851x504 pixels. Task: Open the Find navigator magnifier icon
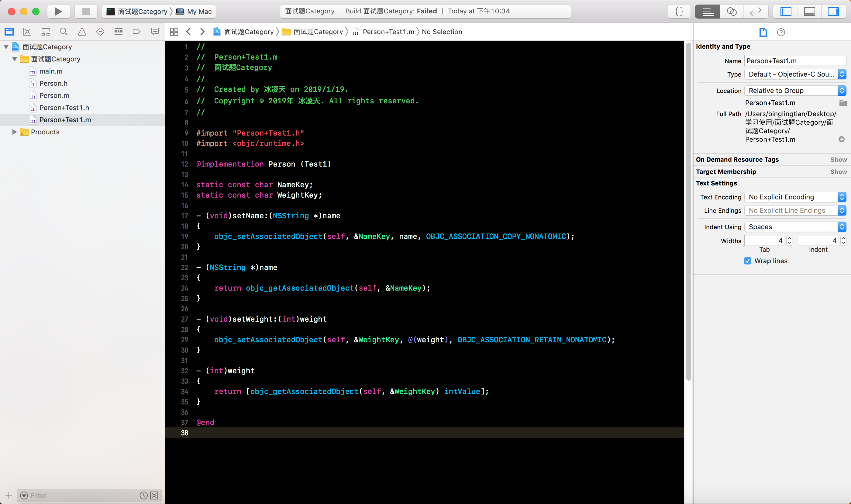pos(64,32)
